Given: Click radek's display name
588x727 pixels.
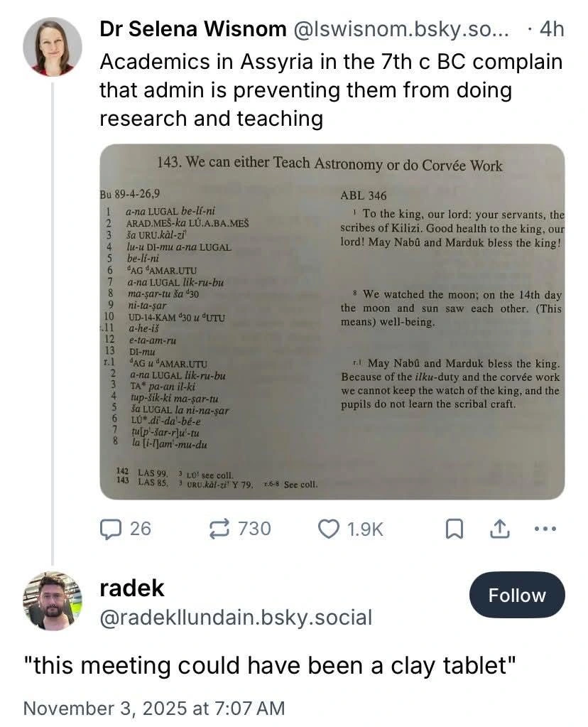Looking at the screenshot, I should [132, 588].
